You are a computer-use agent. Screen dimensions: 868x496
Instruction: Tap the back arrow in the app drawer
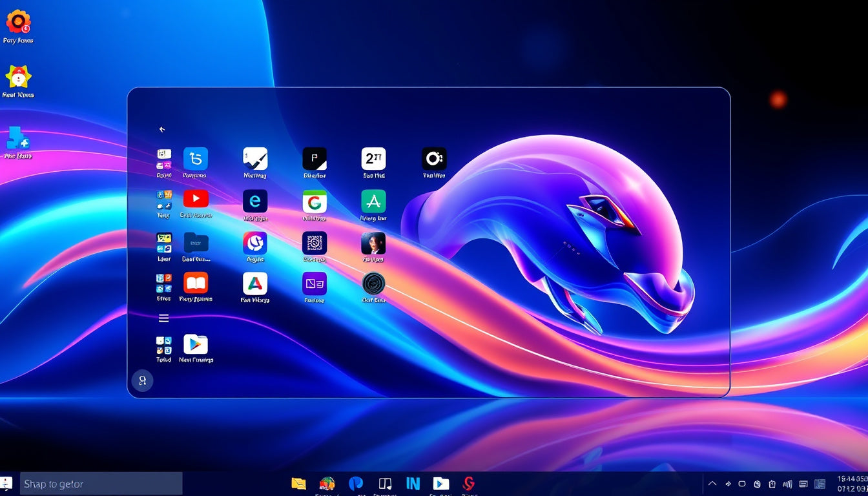tap(163, 129)
